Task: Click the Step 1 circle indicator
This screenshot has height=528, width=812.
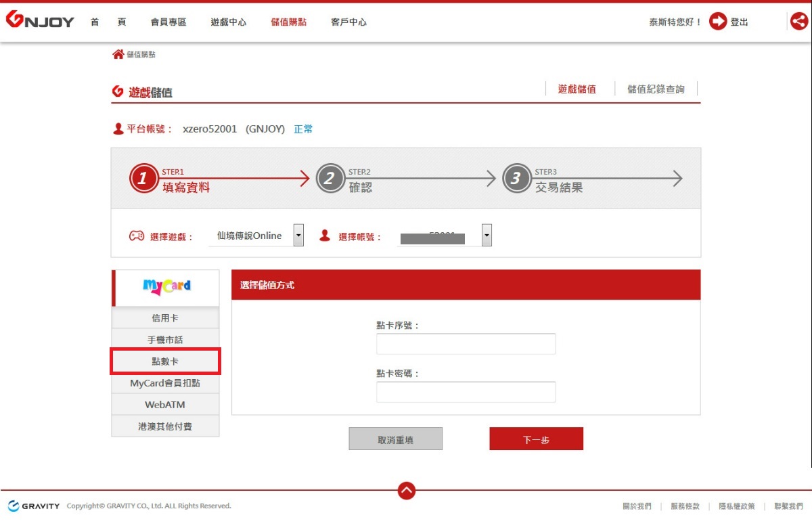Action: pyautogui.click(x=143, y=179)
